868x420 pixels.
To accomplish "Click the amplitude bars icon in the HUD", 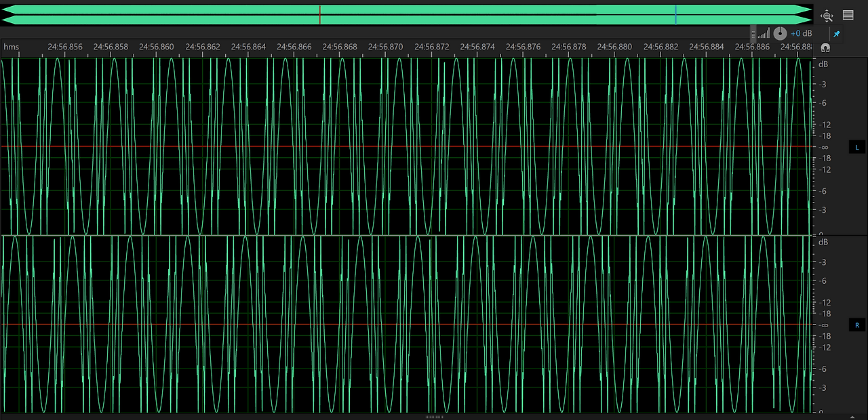I will [x=764, y=33].
